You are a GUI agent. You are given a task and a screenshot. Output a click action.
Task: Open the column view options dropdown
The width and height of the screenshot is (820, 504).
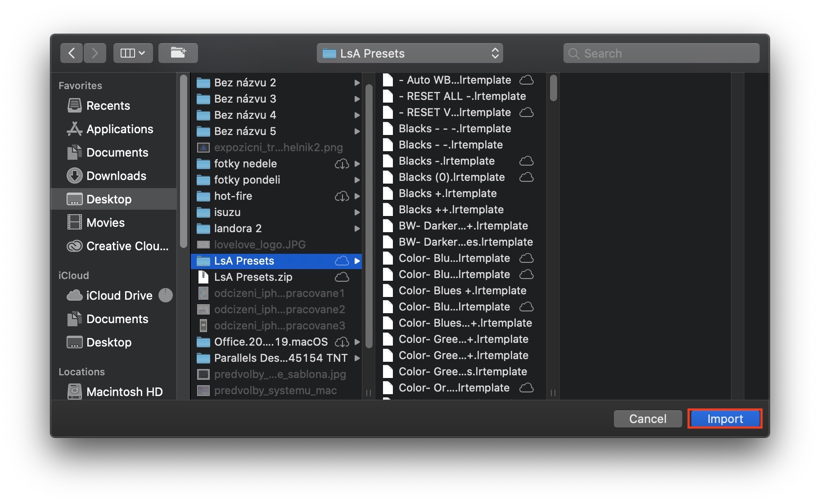(x=133, y=53)
